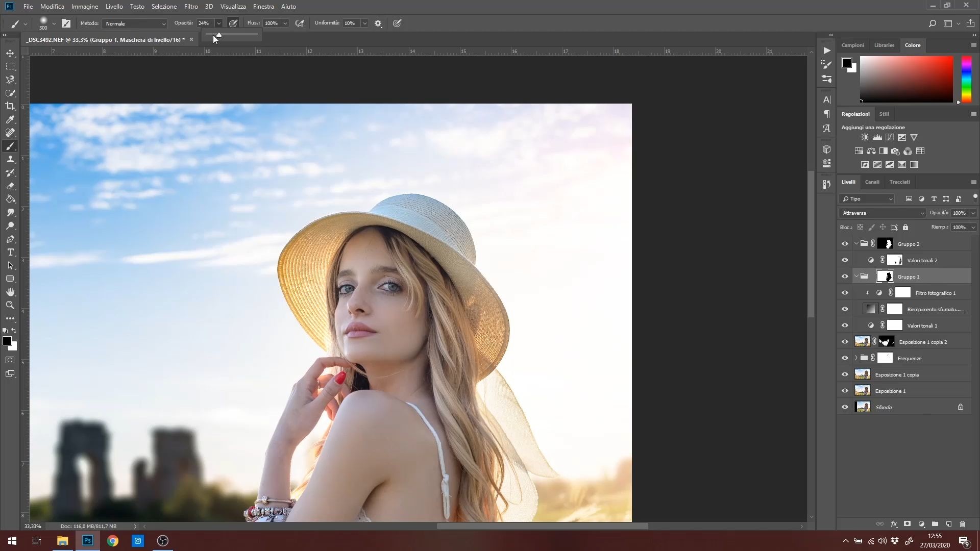The image size is (980, 551).
Task: Click the hue spectrum slider strip
Action: (966, 79)
